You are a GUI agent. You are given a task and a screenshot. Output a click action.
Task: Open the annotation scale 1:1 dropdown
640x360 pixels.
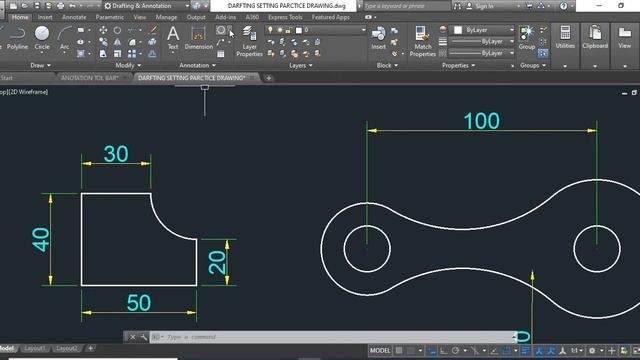[576, 350]
